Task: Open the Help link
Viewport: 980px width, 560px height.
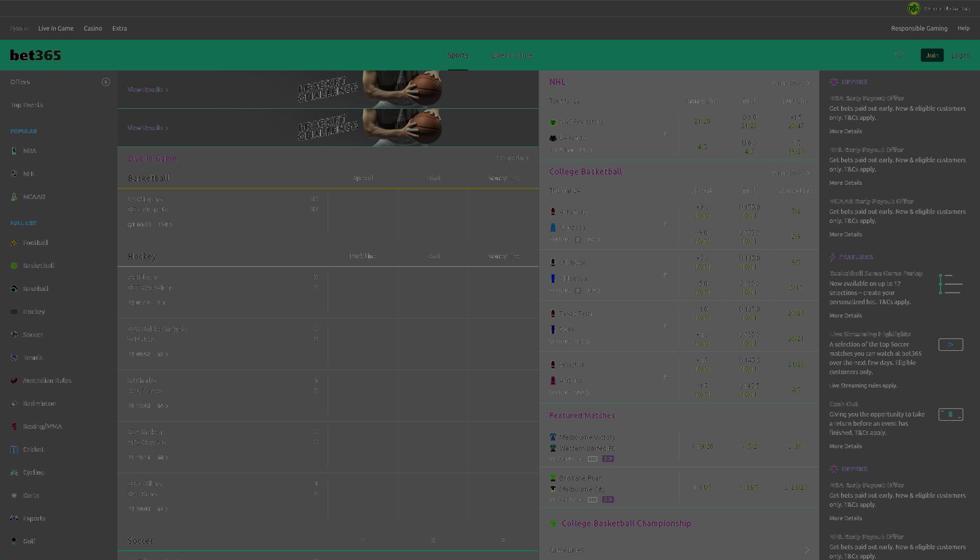Action: (x=963, y=28)
